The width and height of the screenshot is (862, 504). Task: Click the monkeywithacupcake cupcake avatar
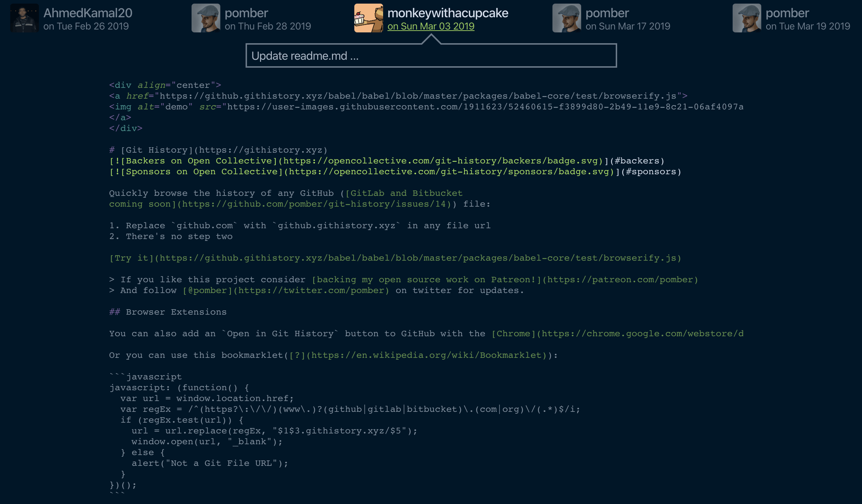click(368, 18)
